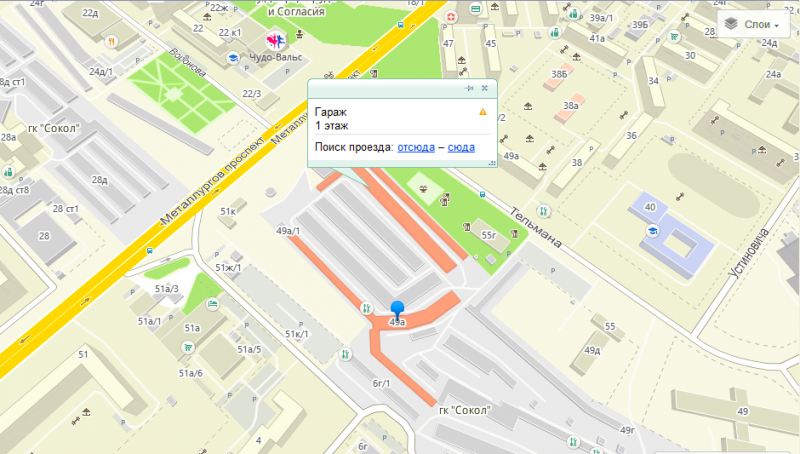Select the shopping cart icon near 51а/5
This screenshot has width=800, height=454.
(x=188, y=347)
